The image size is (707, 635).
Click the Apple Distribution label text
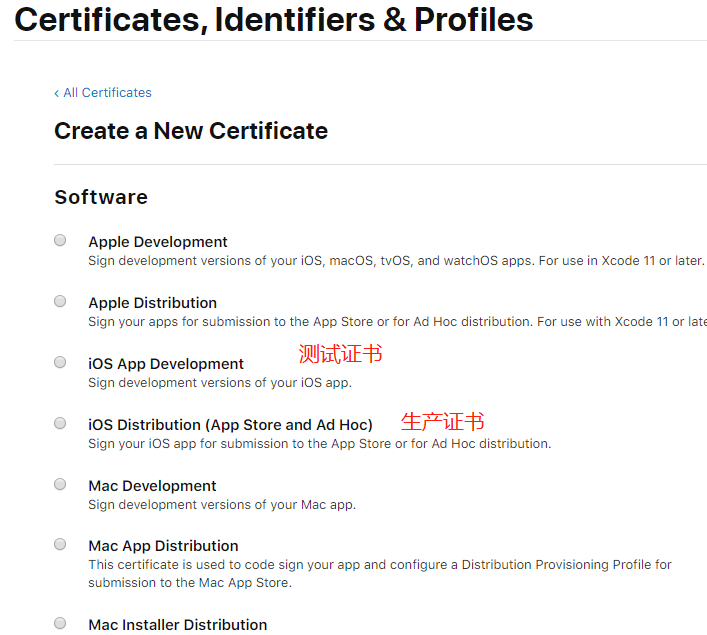click(x=152, y=303)
